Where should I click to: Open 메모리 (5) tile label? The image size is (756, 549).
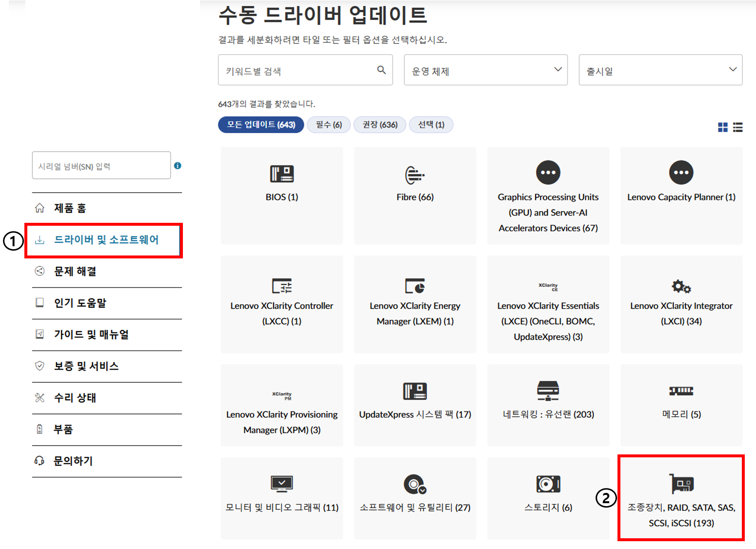681,414
